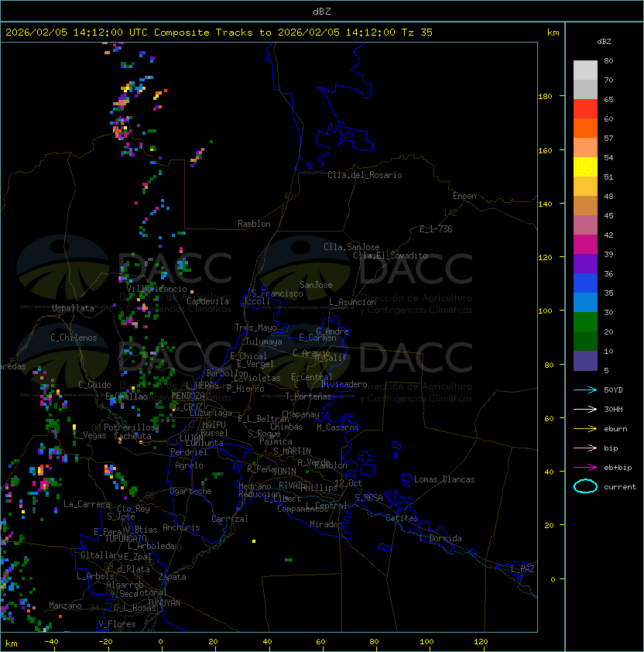Click the Villavicencio label on the map
This screenshot has height=652, width=644.
click(156, 289)
